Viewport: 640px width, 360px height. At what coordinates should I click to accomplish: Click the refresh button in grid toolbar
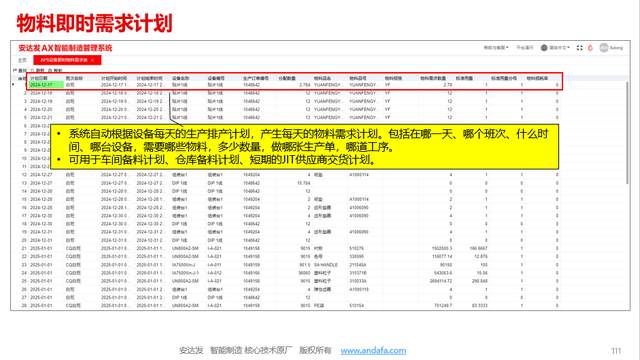pyautogui.click(x=38, y=71)
